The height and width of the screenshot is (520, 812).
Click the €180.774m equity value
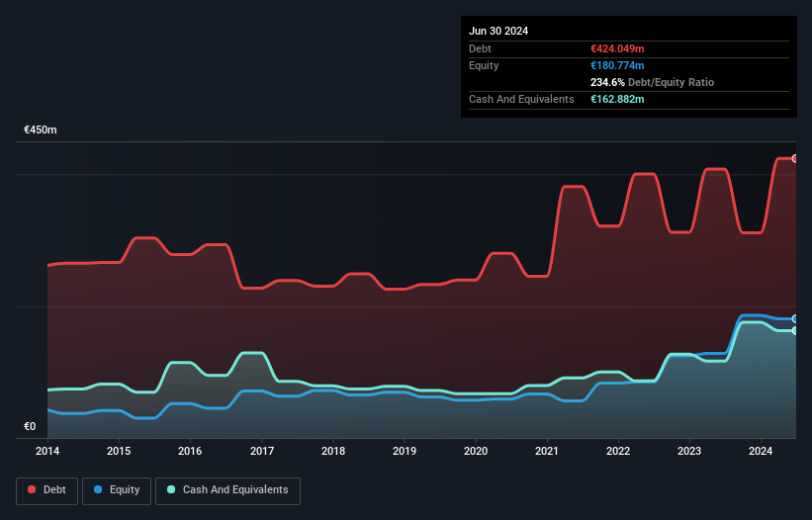(x=617, y=65)
